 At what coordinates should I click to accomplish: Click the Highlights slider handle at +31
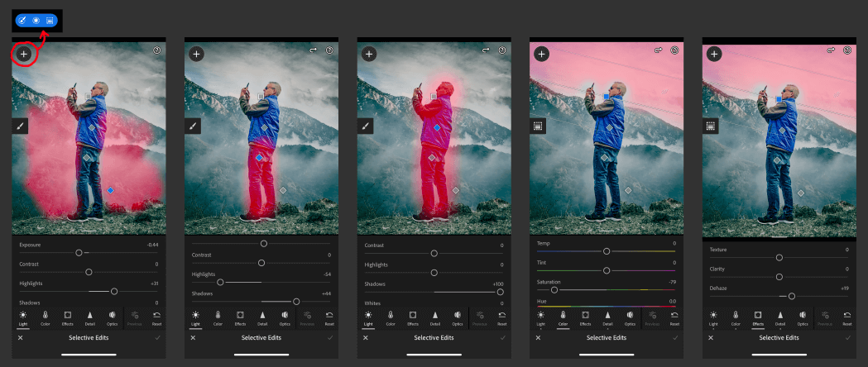pos(114,291)
